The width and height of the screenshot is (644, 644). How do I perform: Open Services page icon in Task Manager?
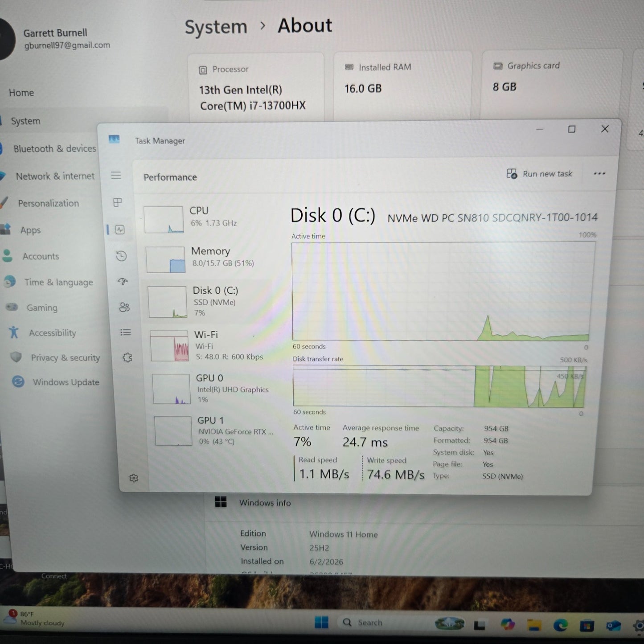point(127,357)
